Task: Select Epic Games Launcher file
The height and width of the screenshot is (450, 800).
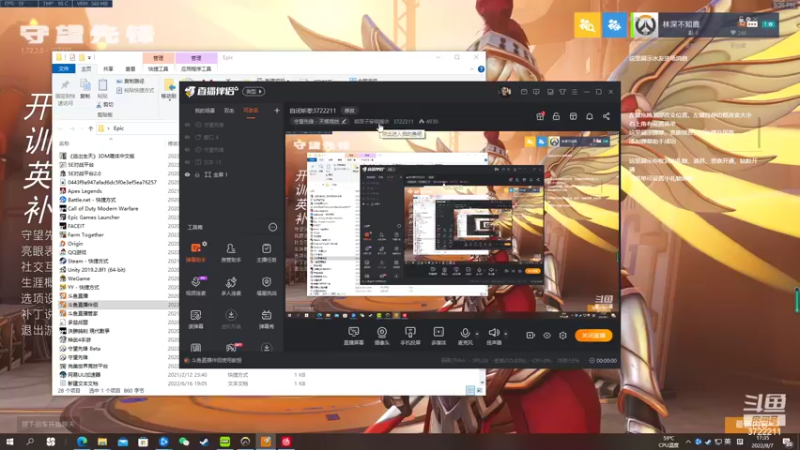Action: coord(93,217)
